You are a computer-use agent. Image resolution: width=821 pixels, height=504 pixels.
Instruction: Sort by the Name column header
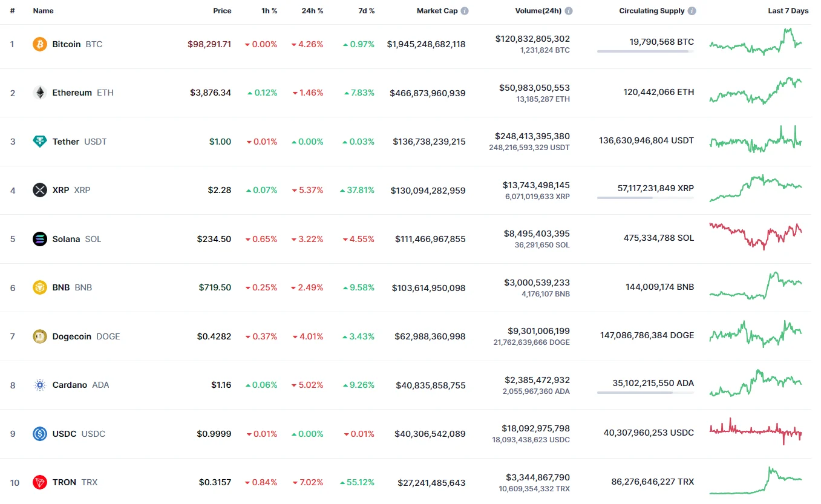coord(43,11)
